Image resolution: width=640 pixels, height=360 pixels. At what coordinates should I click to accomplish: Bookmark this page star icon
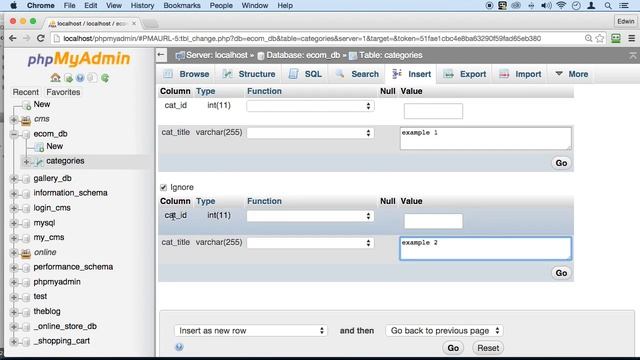600,38
